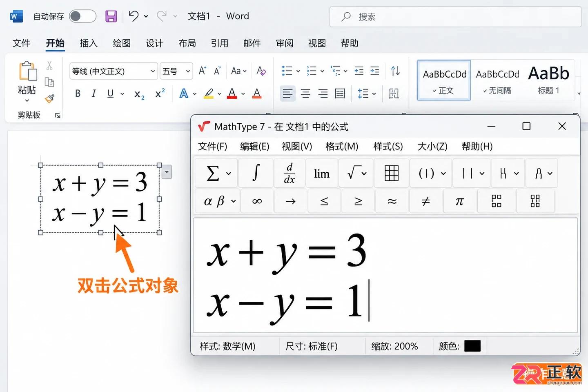Viewport: 588px width, 392px height.
Task: Toggle left paragraph alignment
Action: click(287, 94)
